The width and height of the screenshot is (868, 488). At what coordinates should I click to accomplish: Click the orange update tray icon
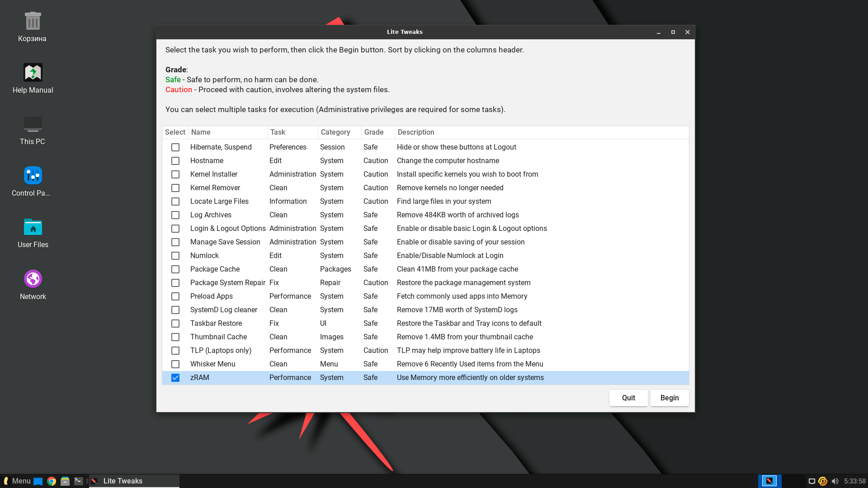tap(823, 481)
